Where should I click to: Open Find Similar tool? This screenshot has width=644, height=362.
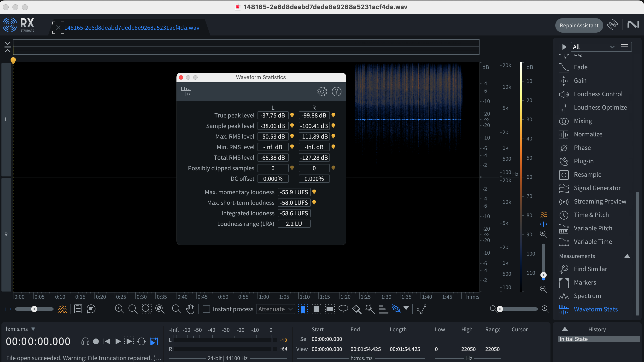coord(590,269)
